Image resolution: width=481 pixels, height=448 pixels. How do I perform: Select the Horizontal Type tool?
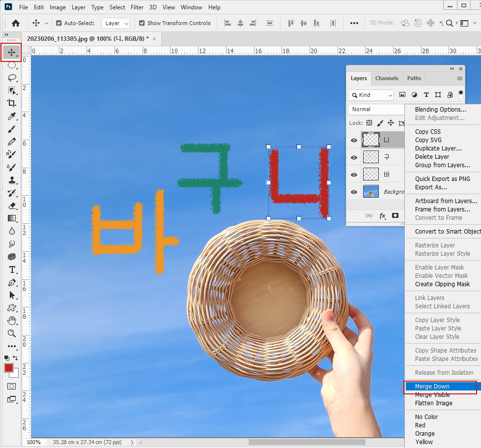pyautogui.click(x=12, y=269)
